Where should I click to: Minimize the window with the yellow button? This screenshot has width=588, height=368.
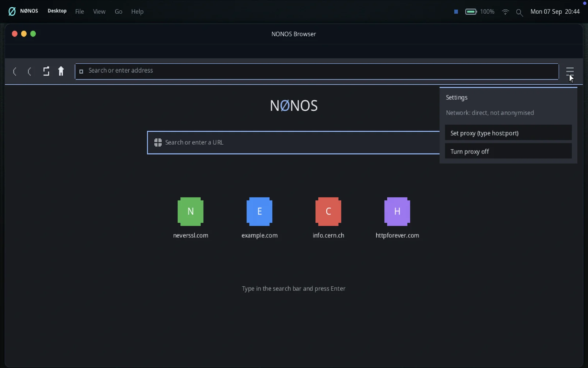tap(24, 34)
